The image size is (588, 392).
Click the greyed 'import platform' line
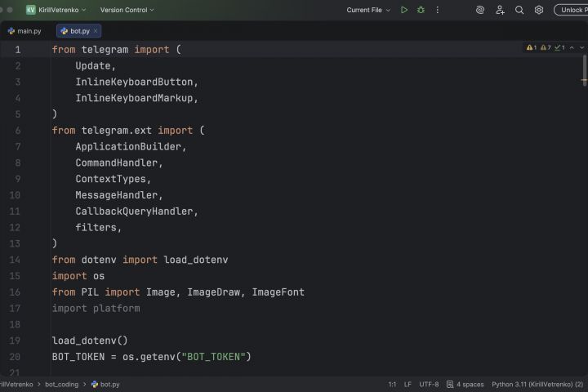click(96, 309)
